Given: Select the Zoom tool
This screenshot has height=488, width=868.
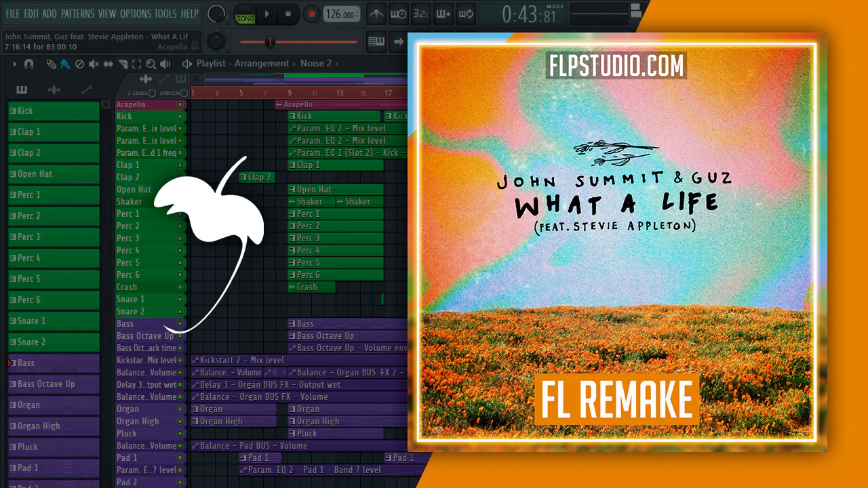Looking at the screenshot, I should (x=151, y=64).
